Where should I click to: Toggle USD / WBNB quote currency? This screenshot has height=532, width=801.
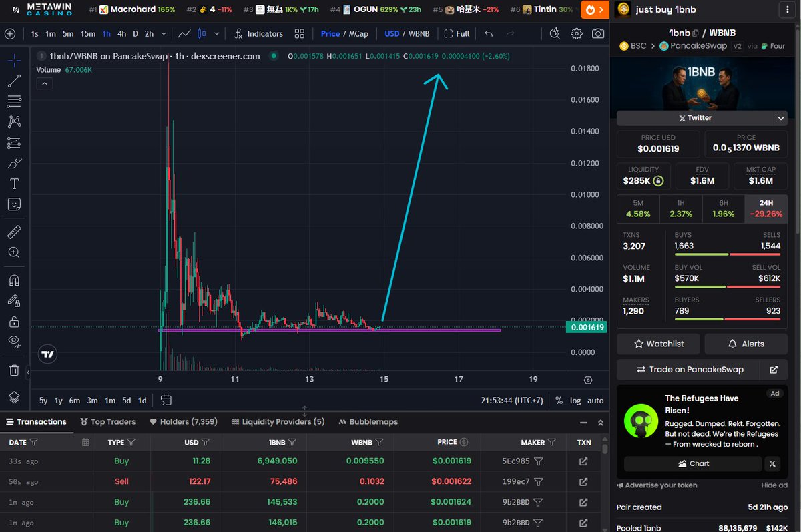[407, 33]
